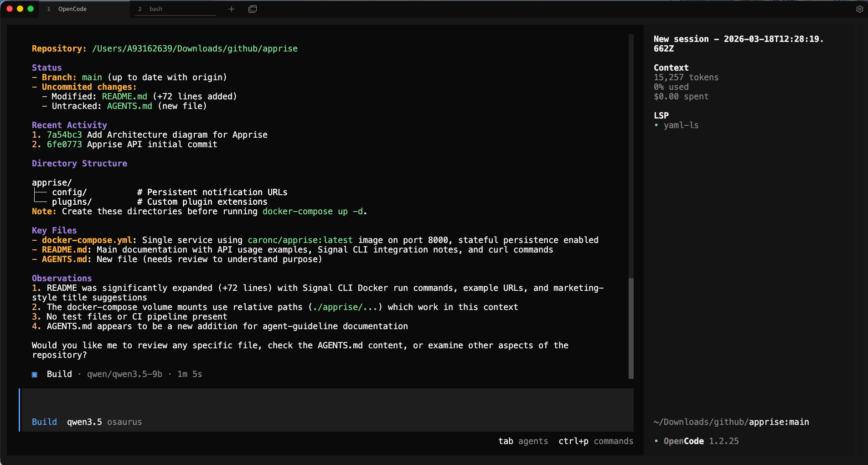Image resolution: width=868 pixels, height=465 pixels.
Task: Click the docker-compose.yml key file entry
Action: coord(86,240)
